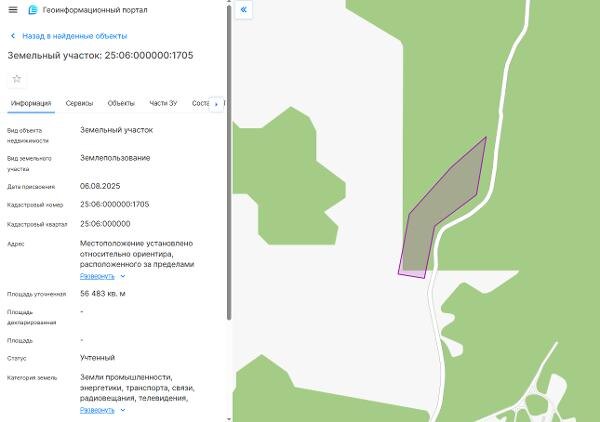
Task: Click the Площадь уточненная label
Action: tap(36, 294)
